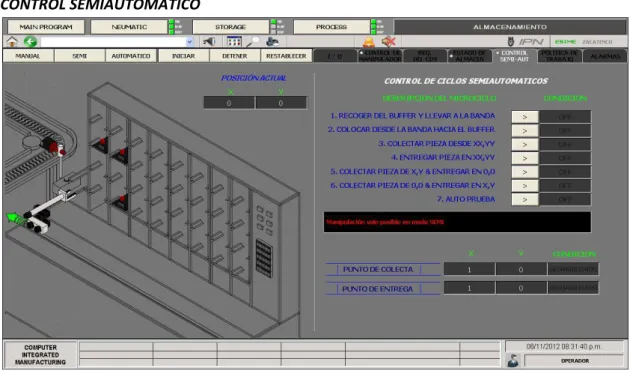Image resolution: width=630 pixels, height=371 pixels.
Task: Click the RESTABLECER button
Action: coord(286,56)
